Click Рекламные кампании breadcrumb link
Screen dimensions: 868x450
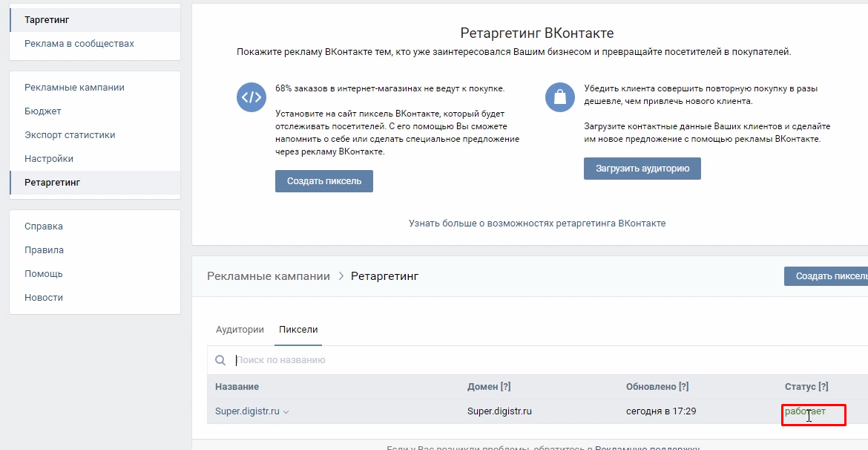pyautogui.click(x=269, y=276)
